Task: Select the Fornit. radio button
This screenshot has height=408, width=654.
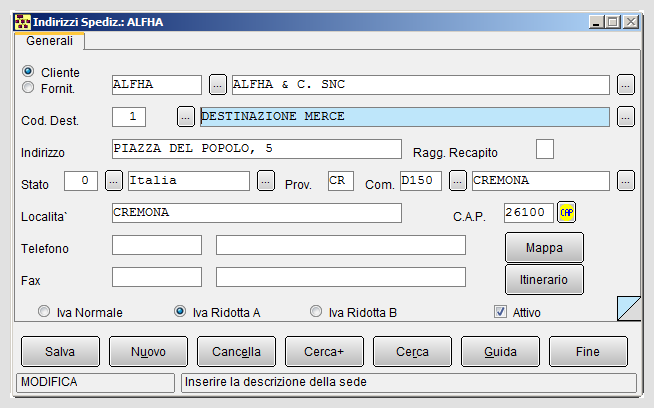Action: click(x=28, y=87)
